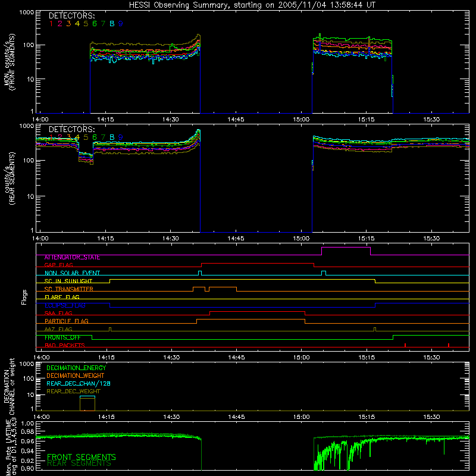The width and height of the screenshot is (476, 476).
Task: Click the FRONT SEGMENTS livetime legend label
Action: tap(82, 457)
